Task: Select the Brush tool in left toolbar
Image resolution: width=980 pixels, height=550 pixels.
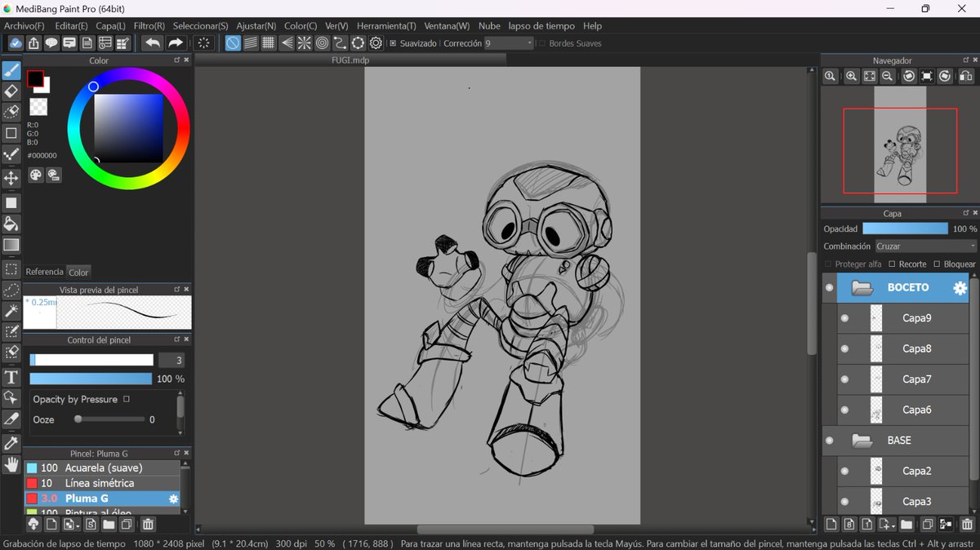Action: 11,70
